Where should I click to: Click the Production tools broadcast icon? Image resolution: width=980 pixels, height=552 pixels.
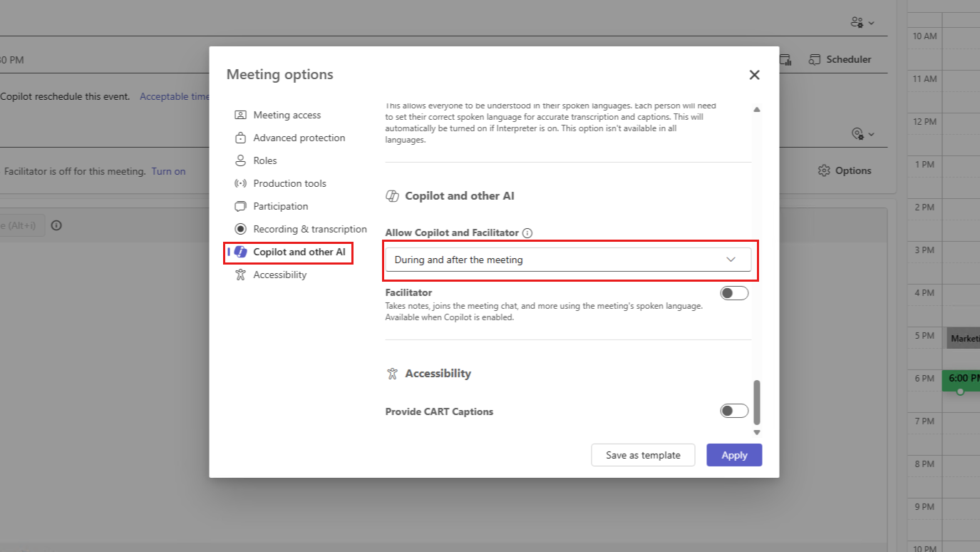(x=240, y=183)
